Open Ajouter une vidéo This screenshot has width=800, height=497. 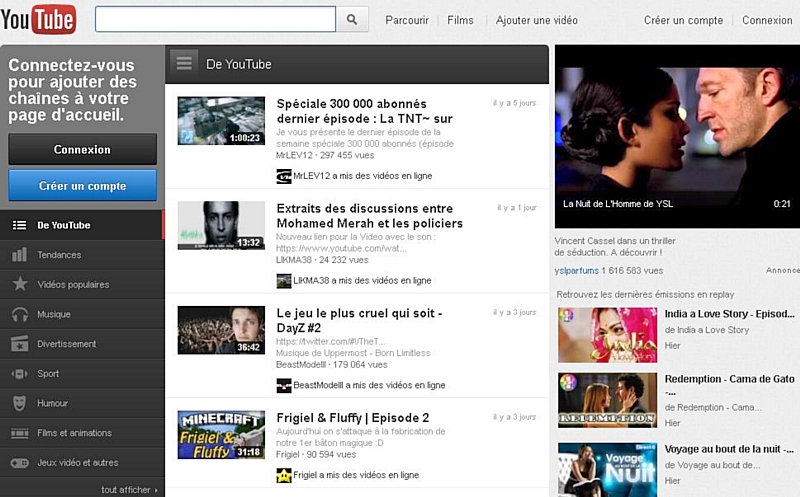coord(537,20)
